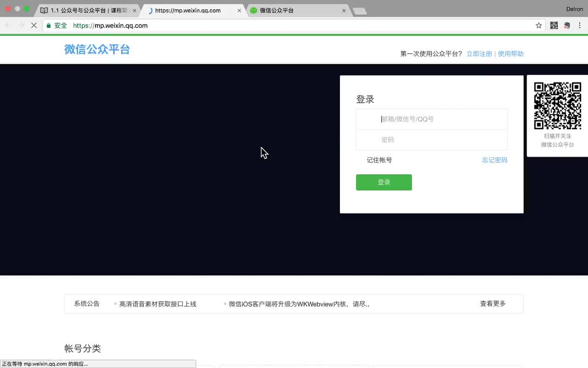
Task: Bookmark this page with star icon
Action: coord(539,26)
